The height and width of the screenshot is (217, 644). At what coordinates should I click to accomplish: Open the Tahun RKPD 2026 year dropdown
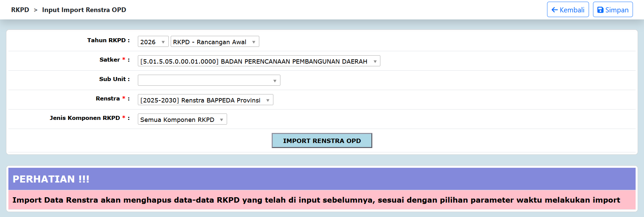point(153,42)
